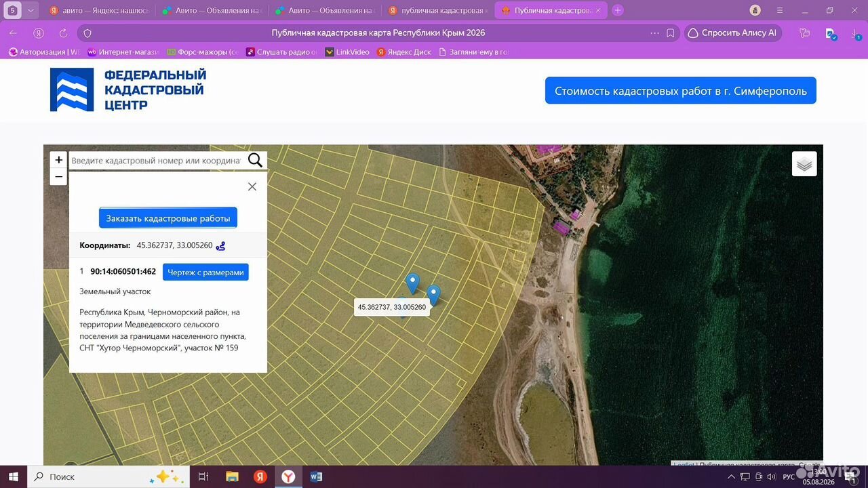Click the magnifier search icon on map
Screen dimensions: 868x488
tap(255, 160)
